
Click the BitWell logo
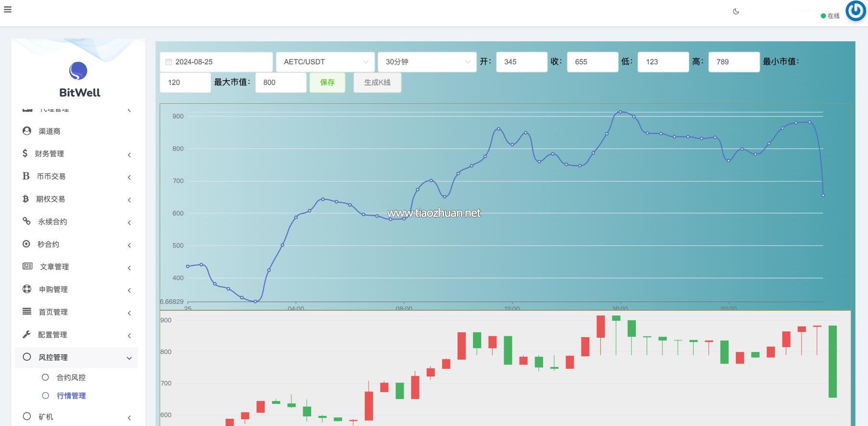78,72
